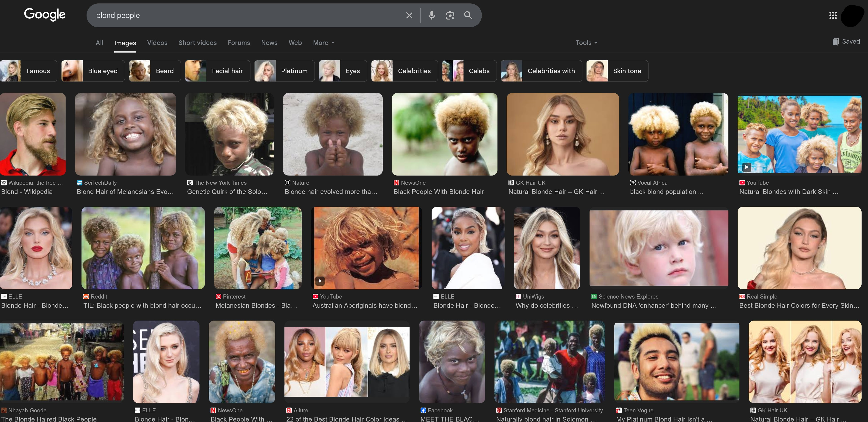Open the Google account profile picture

pyautogui.click(x=852, y=16)
